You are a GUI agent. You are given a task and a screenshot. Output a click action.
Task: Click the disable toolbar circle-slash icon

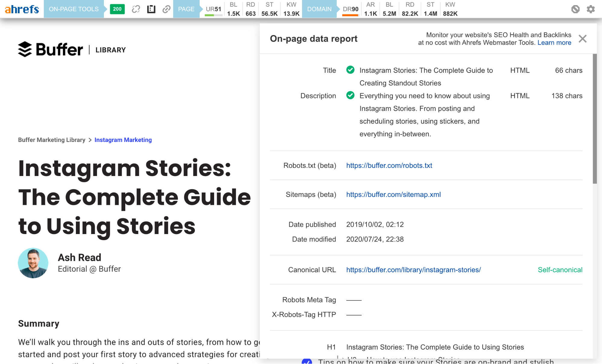[575, 9]
